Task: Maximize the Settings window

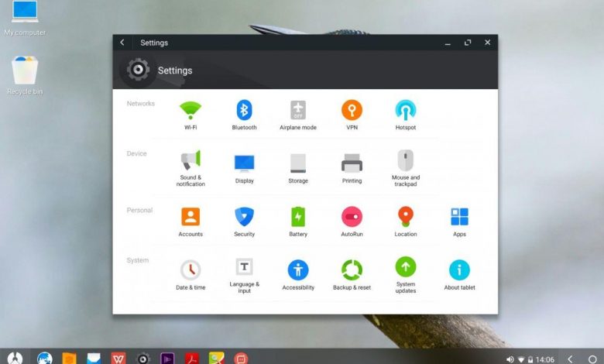Action: tap(468, 43)
